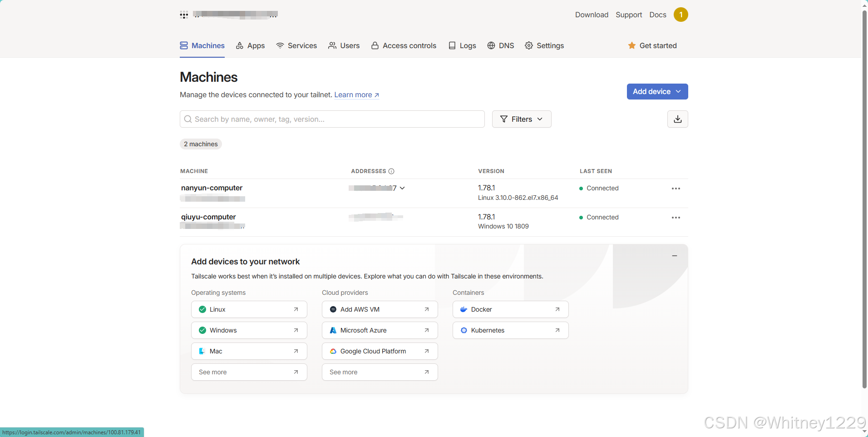Open nanyun-computer three-dot menu
Viewport: 868px width, 437px height.
point(676,189)
